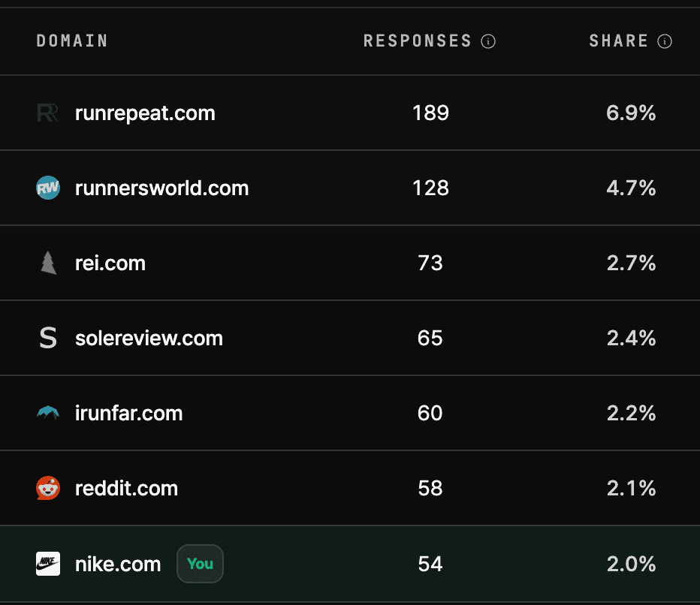
Task: Click the 58 responses value
Action: pyautogui.click(x=430, y=488)
